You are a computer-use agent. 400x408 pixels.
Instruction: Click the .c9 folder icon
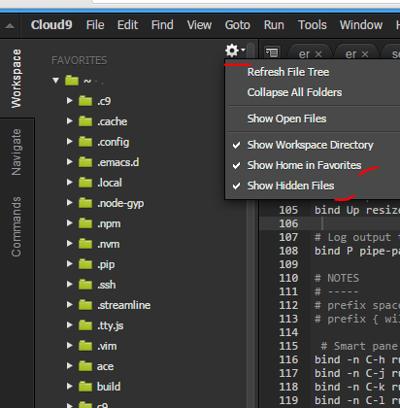[x=85, y=101]
